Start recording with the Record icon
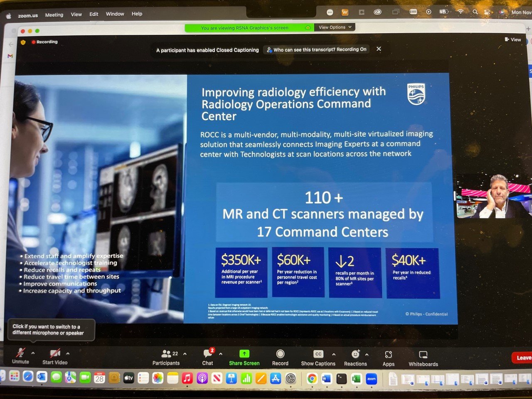This screenshot has width=532, height=399. tap(280, 354)
